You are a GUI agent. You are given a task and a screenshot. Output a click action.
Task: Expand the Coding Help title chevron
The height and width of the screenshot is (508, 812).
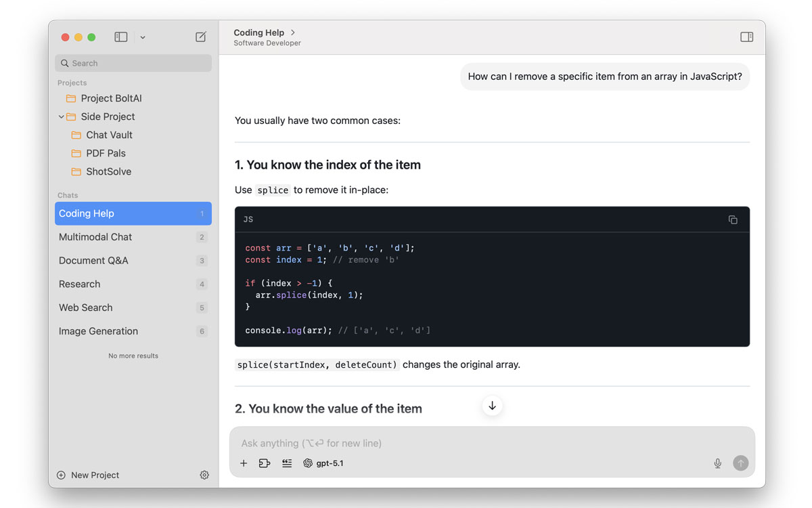pyautogui.click(x=293, y=33)
